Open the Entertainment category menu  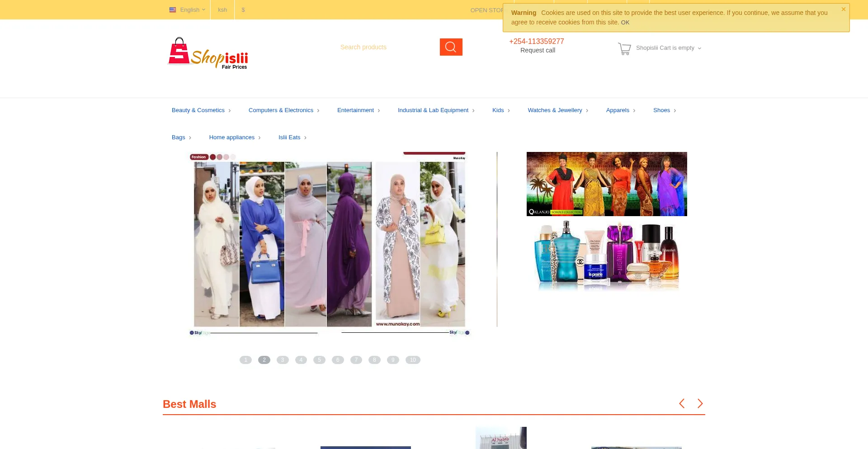point(355,110)
